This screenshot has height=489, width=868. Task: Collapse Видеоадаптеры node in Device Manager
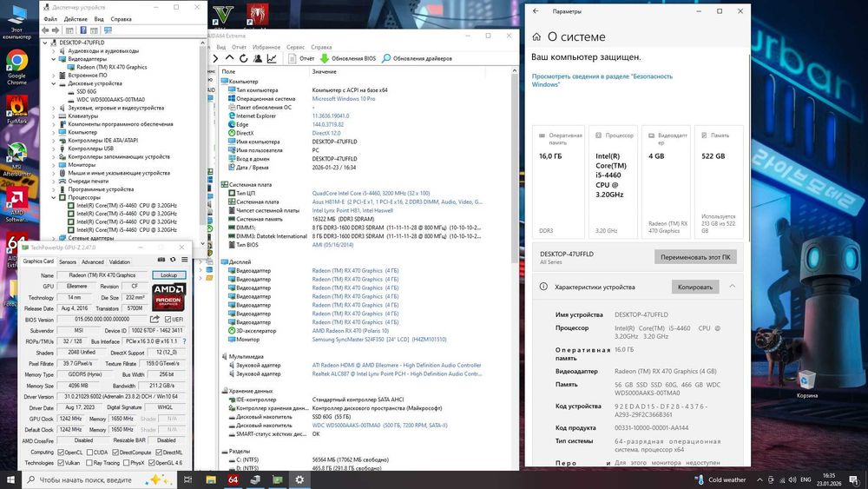coord(54,59)
